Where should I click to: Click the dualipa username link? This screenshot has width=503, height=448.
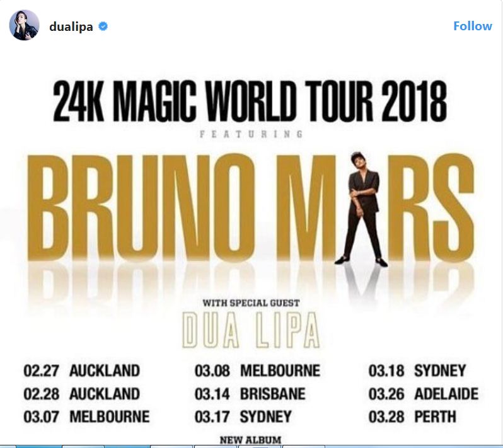pyautogui.click(x=71, y=26)
